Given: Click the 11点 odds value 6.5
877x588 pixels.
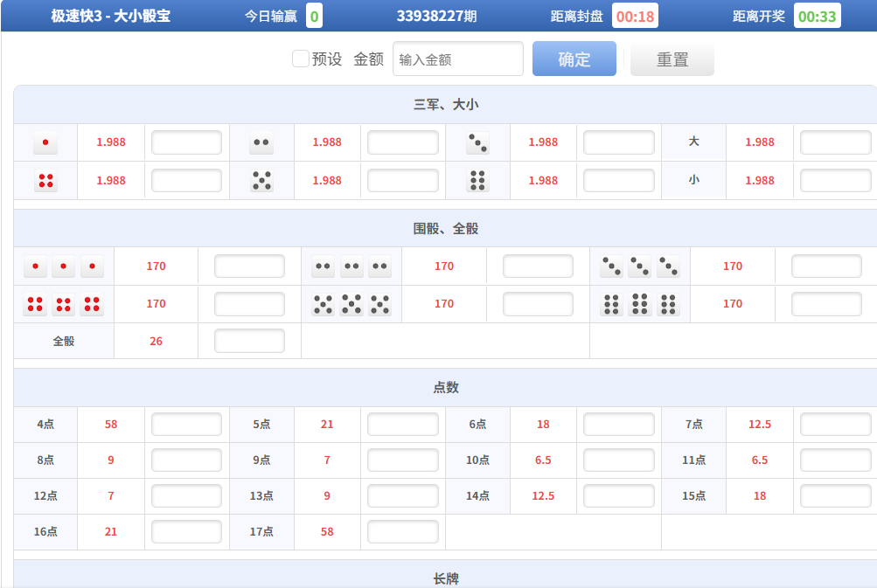Looking at the screenshot, I should point(759,460).
